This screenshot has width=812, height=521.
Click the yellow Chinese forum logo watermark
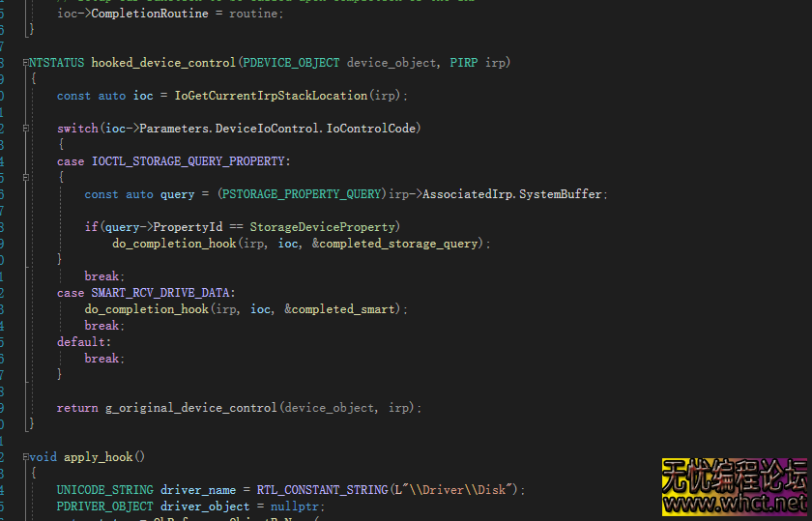(x=735, y=476)
